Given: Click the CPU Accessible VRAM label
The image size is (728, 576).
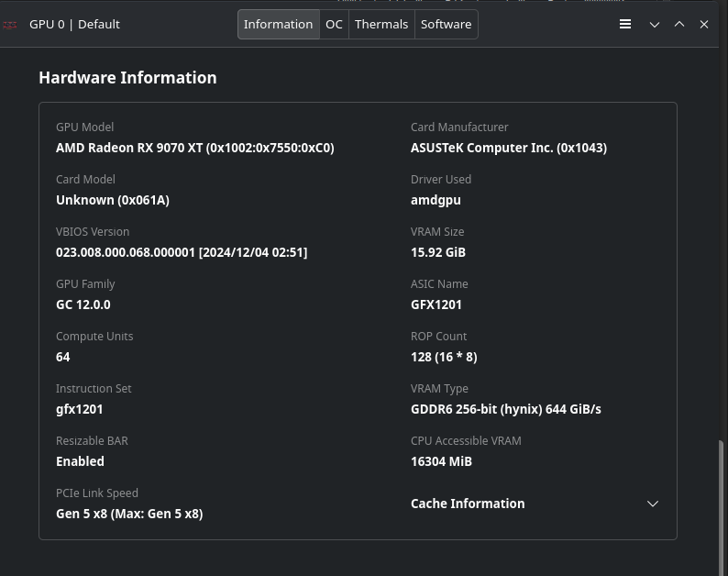Looking at the screenshot, I should point(466,441).
